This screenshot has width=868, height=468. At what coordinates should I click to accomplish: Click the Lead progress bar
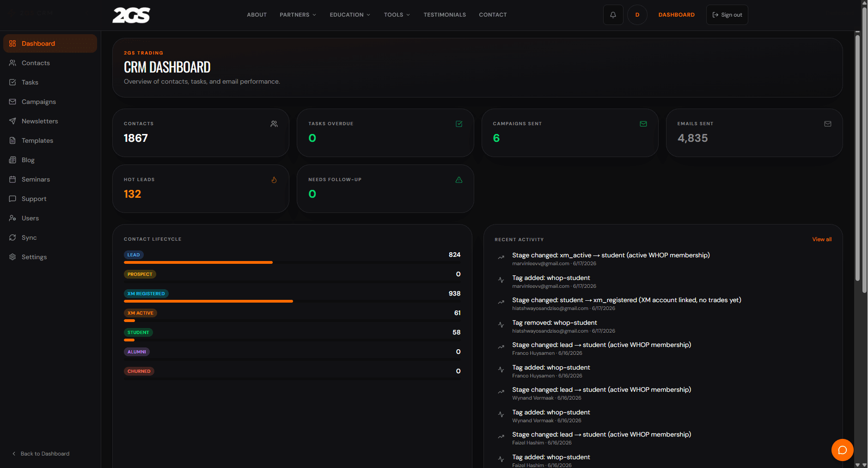click(x=292, y=262)
